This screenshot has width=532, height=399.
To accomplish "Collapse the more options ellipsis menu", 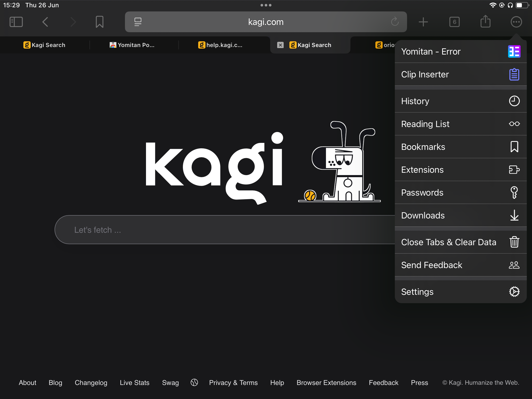I will 516,22.
